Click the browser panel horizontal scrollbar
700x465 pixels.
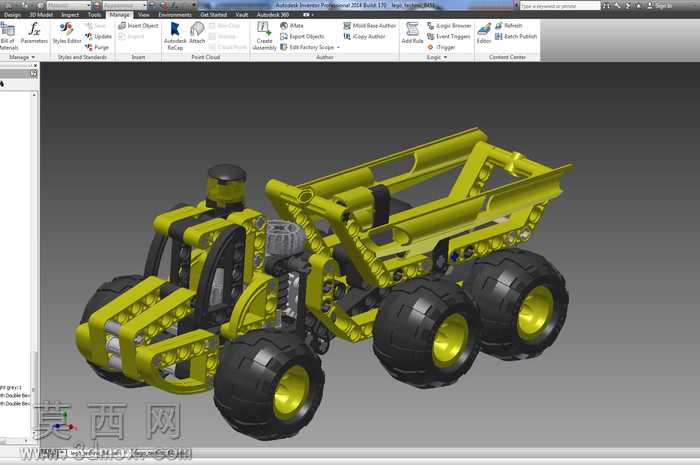14,440
